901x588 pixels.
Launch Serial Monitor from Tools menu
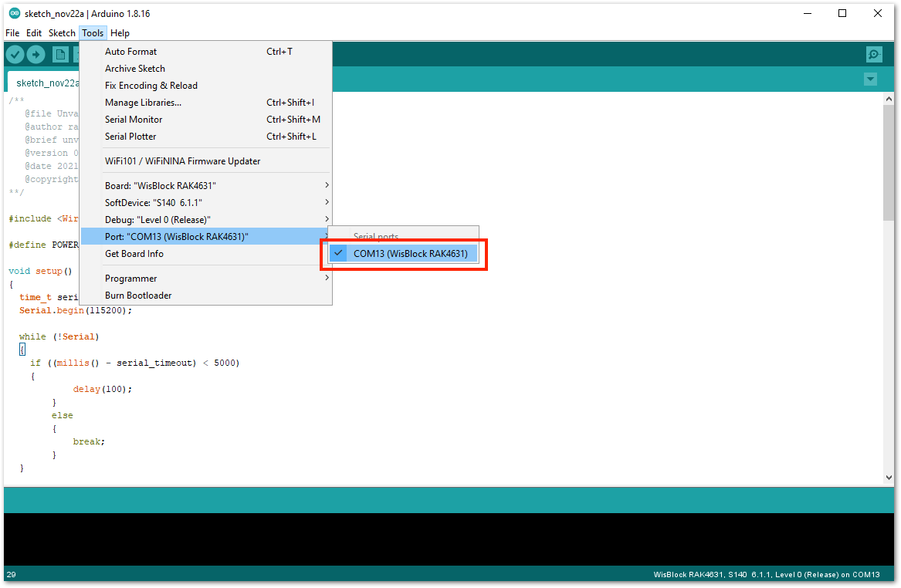pyautogui.click(x=205, y=120)
